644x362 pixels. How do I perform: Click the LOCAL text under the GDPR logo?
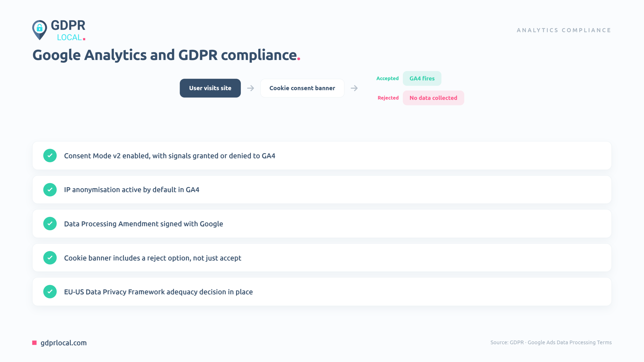pyautogui.click(x=69, y=37)
